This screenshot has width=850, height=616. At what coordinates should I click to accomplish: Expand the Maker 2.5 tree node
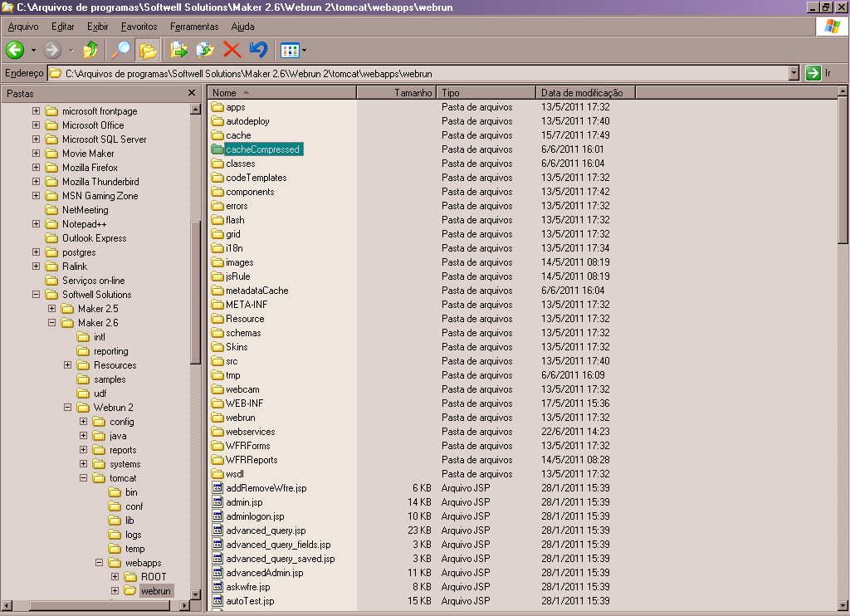[x=52, y=308]
